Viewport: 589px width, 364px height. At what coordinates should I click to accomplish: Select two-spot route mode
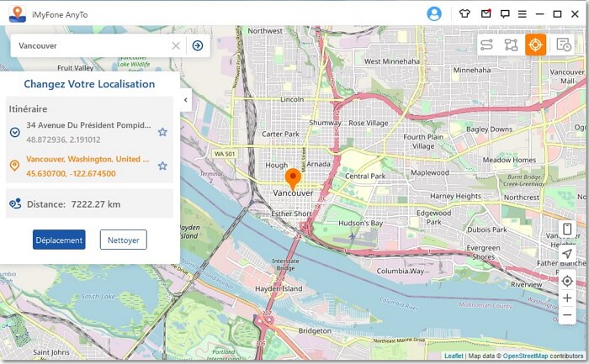[486, 45]
